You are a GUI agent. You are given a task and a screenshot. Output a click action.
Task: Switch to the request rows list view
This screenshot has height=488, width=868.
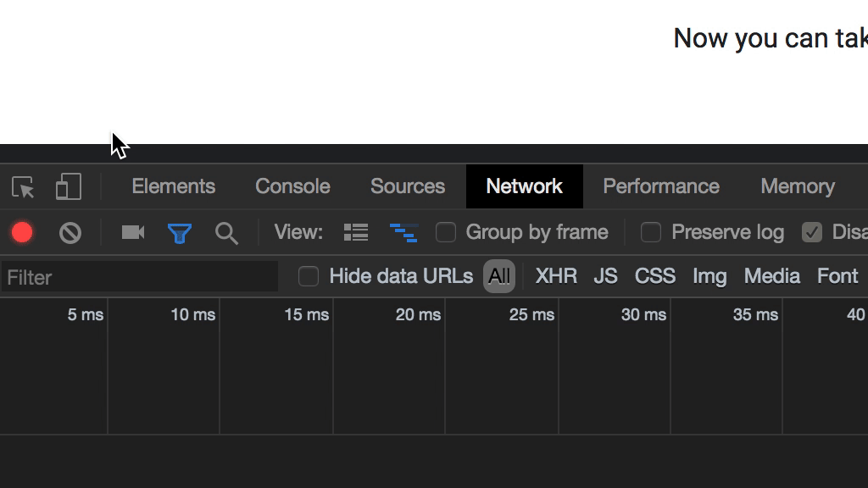[355, 231]
